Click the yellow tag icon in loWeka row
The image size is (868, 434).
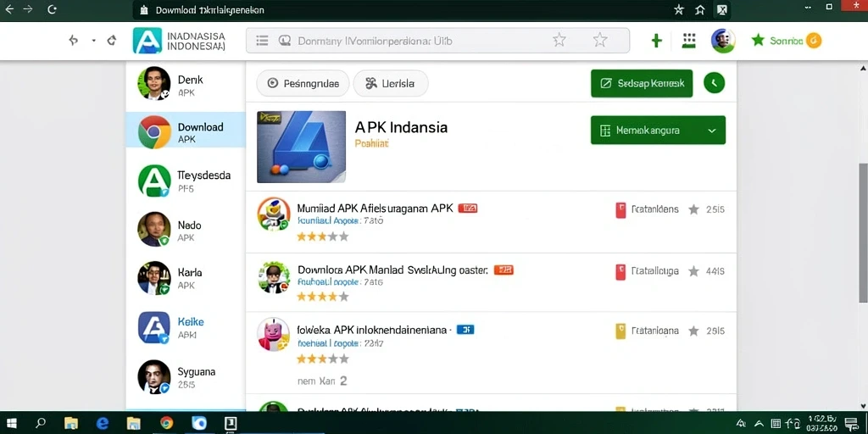[620, 331]
